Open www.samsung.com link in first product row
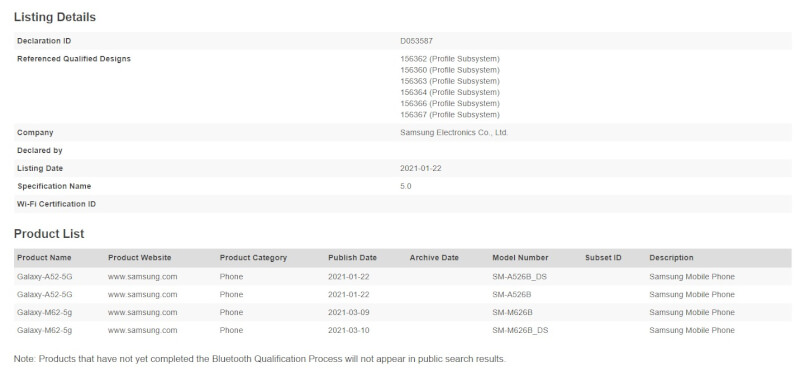This screenshot has width=800, height=381. (x=143, y=276)
